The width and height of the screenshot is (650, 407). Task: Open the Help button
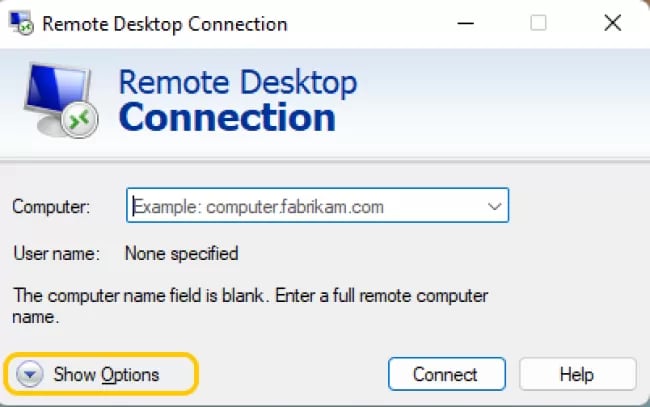point(577,374)
